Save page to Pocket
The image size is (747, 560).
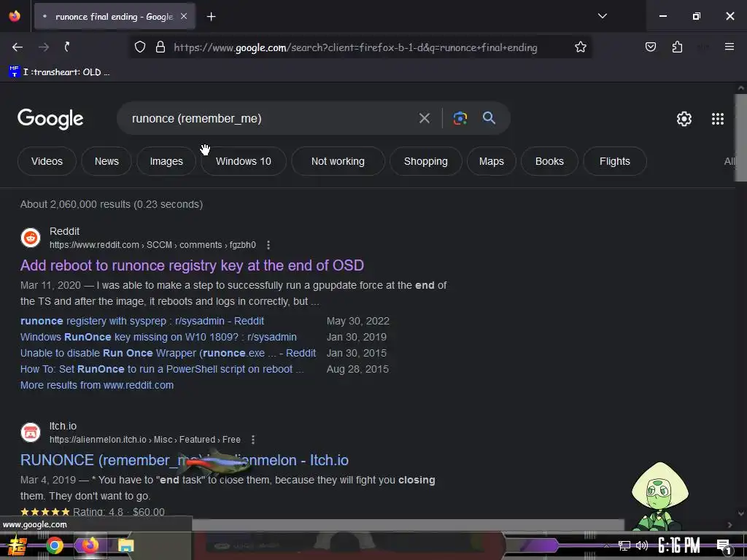click(650, 47)
